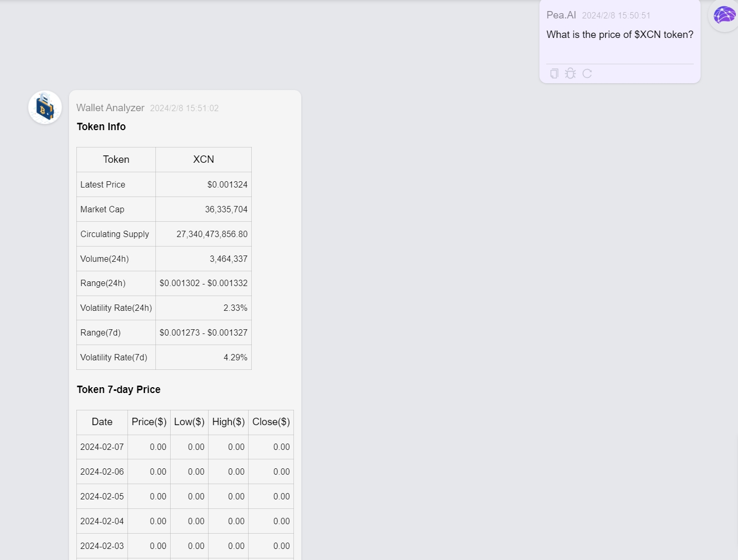Viewport: 738px width, 560px height.
Task: Select the Close($) column header
Action: click(271, 422)
